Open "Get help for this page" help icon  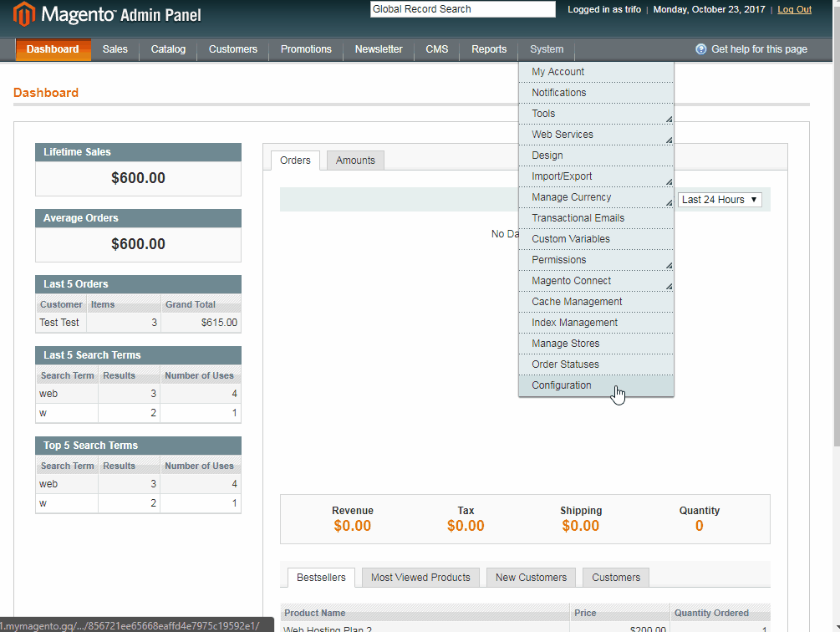point(700,48)
